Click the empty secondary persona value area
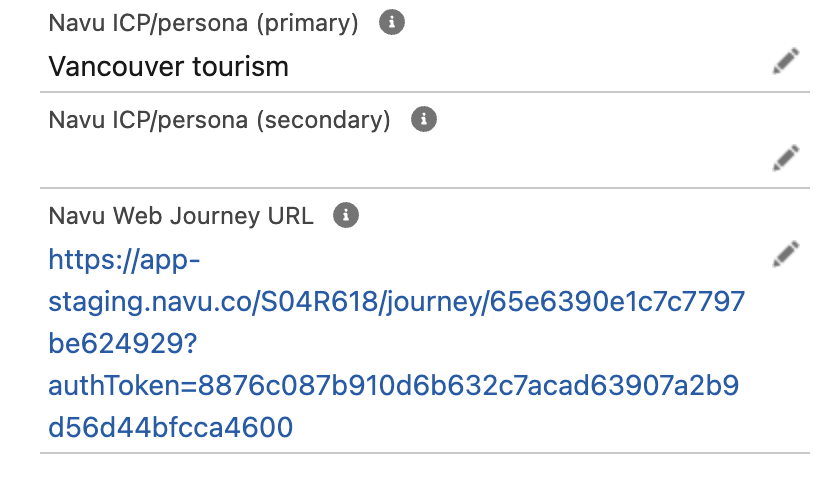Screen dimensions: 826x484 400,158
